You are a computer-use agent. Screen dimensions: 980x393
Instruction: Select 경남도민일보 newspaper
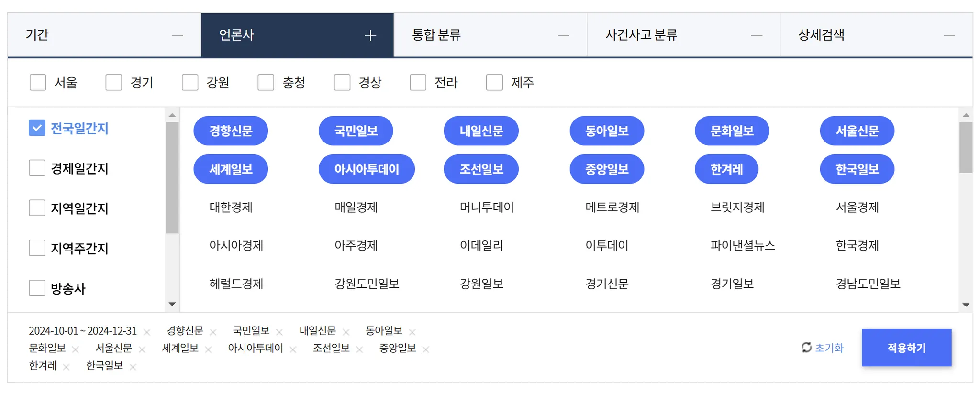(x=868, y=284)
